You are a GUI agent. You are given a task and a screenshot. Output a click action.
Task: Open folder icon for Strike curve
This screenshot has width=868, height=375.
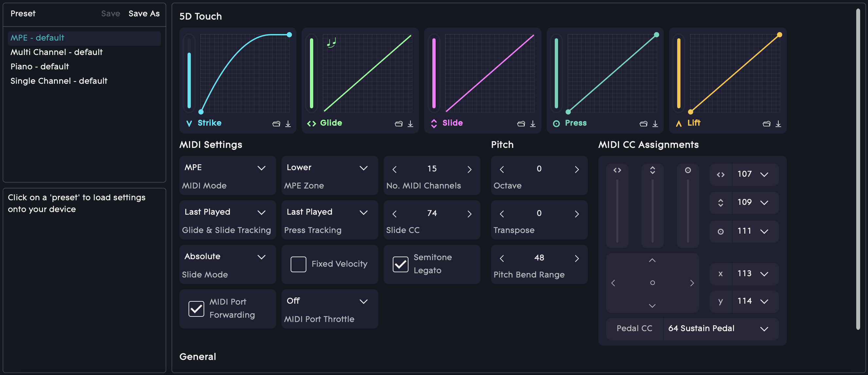(276, 124)
